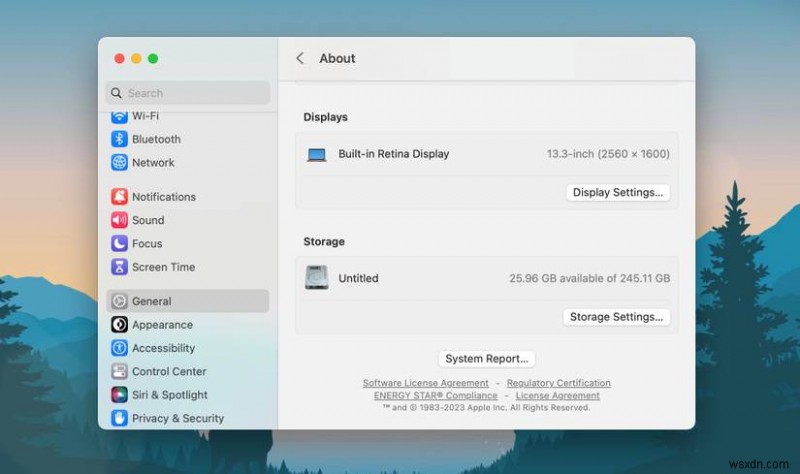Open Focus settings in the sidebar

(188, 243)
